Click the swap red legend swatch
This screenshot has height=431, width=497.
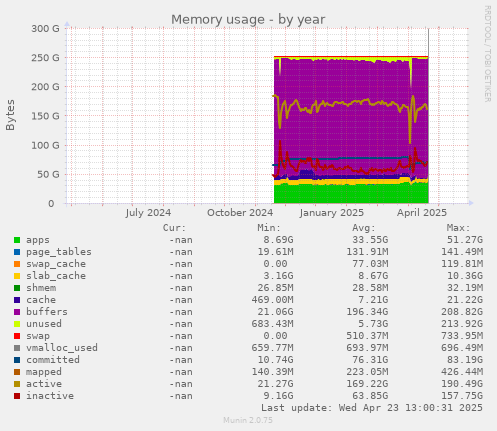[x=17, y=336]
